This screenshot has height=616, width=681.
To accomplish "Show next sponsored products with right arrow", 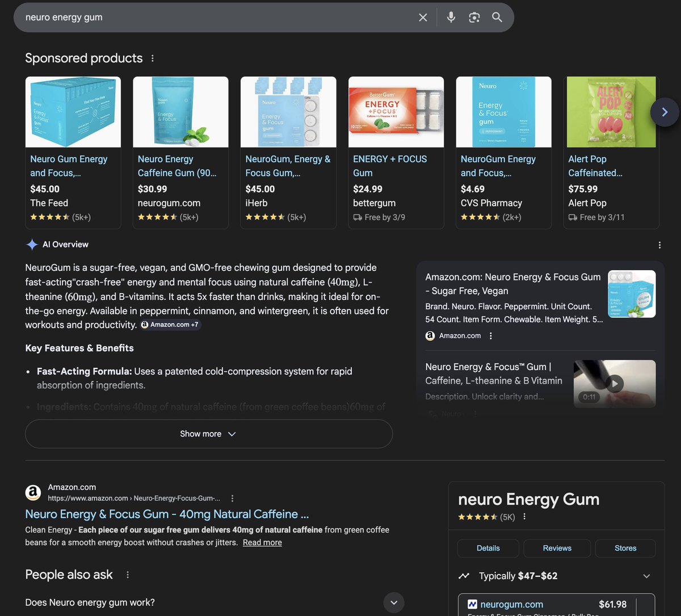I will 665,112.
